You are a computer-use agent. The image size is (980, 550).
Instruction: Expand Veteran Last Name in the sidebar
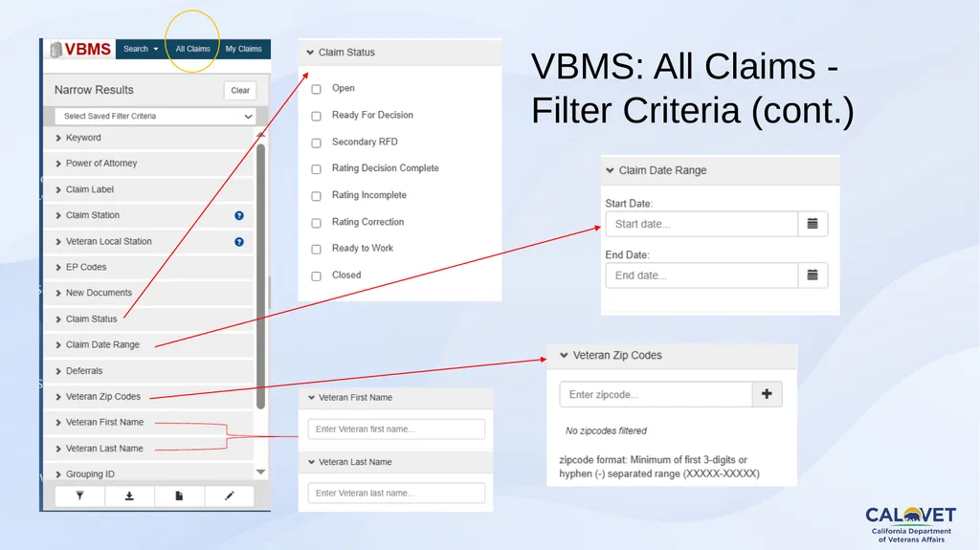pos(148,448)
